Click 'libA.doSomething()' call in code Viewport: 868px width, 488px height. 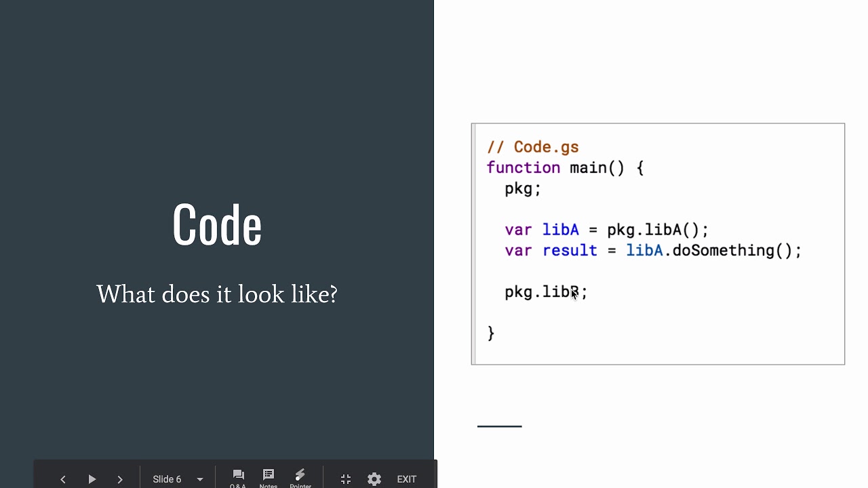tap(712, 251)
